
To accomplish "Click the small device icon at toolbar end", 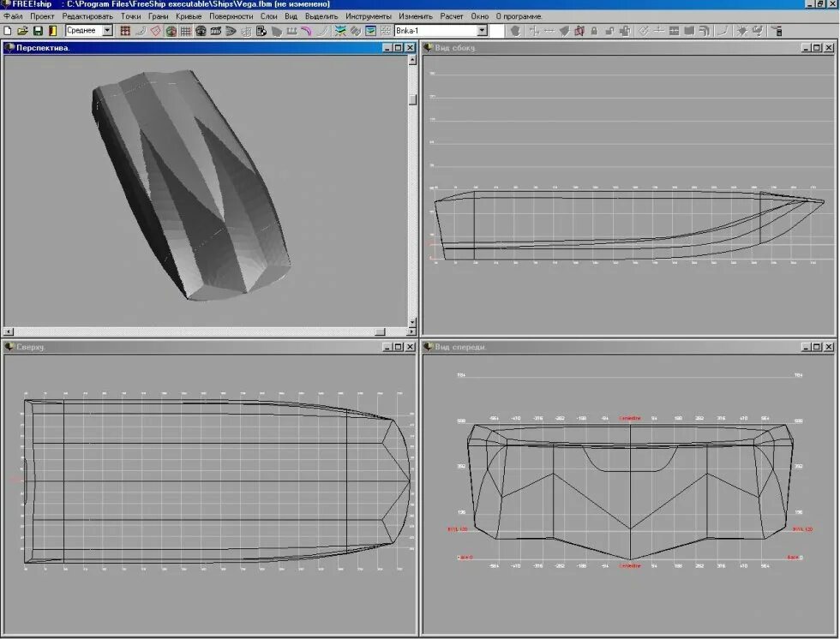I will (778, 31).
